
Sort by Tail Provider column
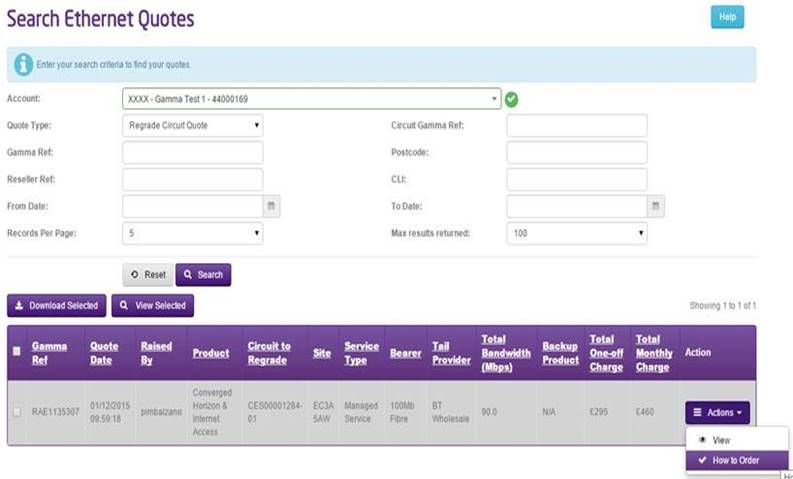[451, 353]
